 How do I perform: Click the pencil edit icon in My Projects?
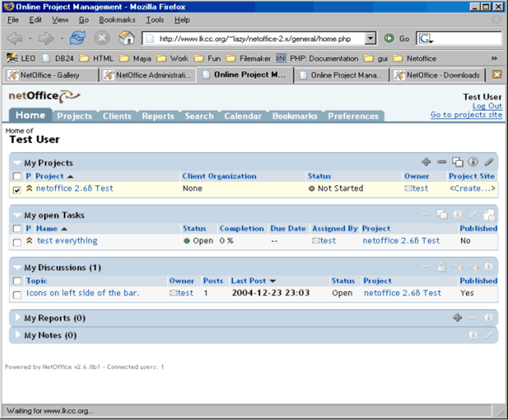[489, 162]
